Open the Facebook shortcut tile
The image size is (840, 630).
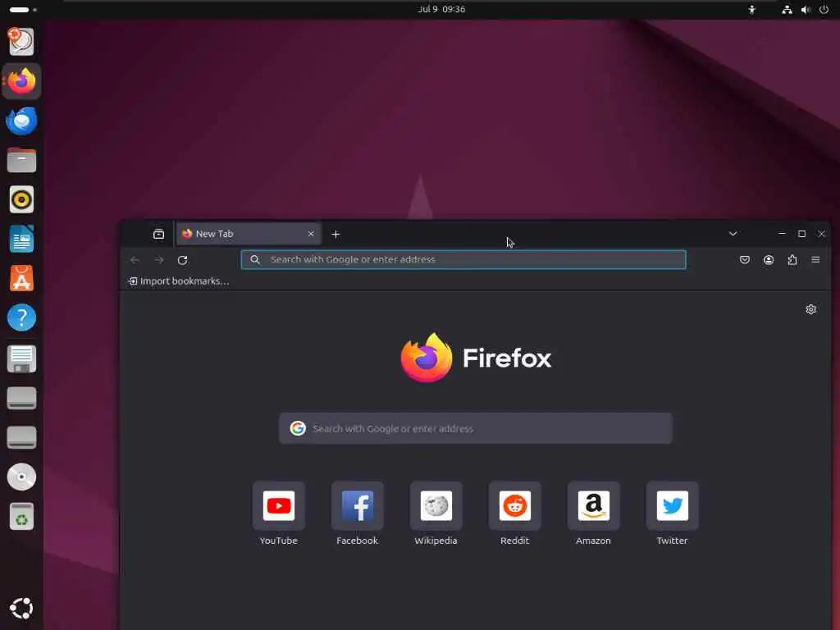(358, 505)
